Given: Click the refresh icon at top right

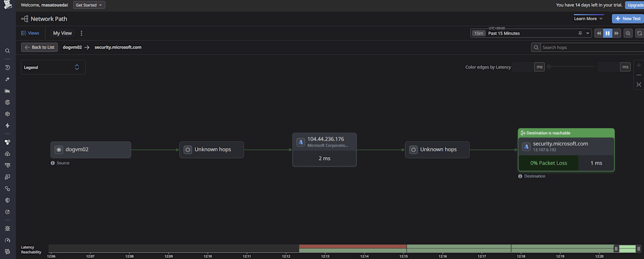Looking at the screenshot, I should (639, 33).
